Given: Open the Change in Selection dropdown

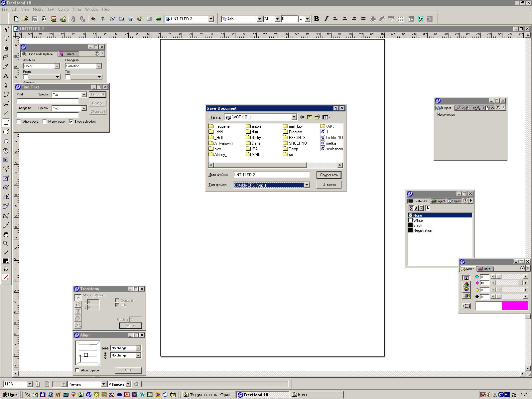Looking at the screenshot, I should [99, 66].
